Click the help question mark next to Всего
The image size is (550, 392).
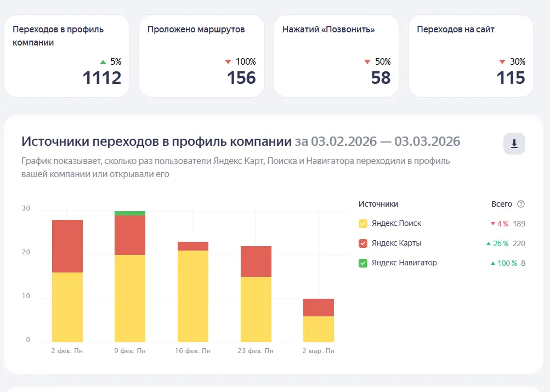coord(521,204)
